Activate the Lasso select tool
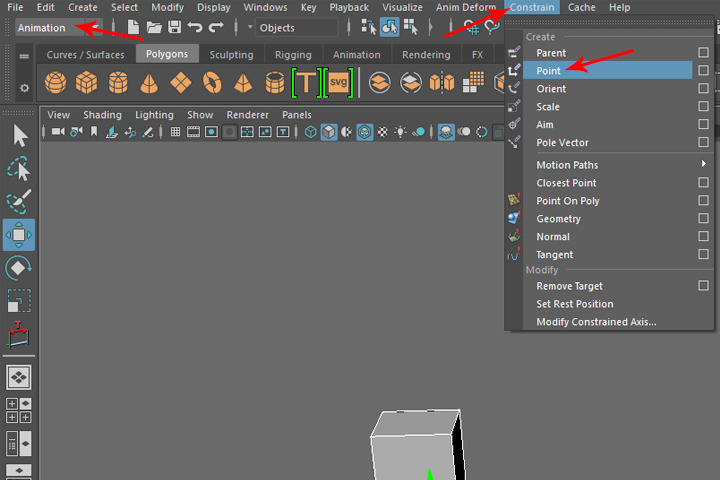This screenshot has height=480, width=720. click(18, 169)
